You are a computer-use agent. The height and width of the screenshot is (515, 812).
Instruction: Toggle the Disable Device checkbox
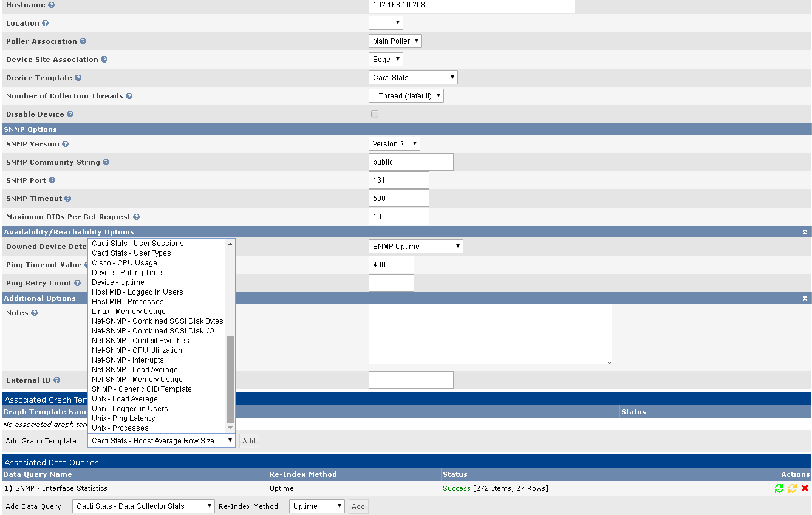375,114
